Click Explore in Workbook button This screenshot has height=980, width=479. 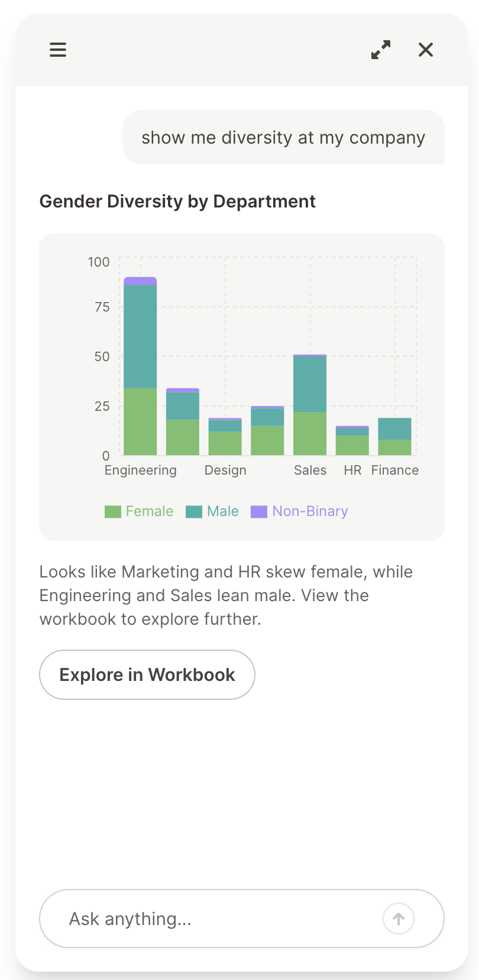click(147, 674)
